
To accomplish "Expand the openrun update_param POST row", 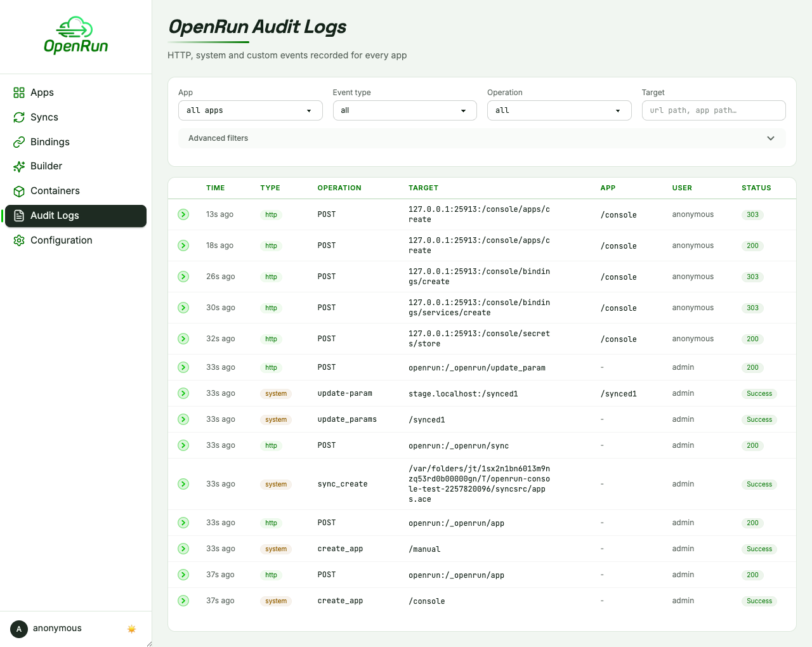I will 183,367.
